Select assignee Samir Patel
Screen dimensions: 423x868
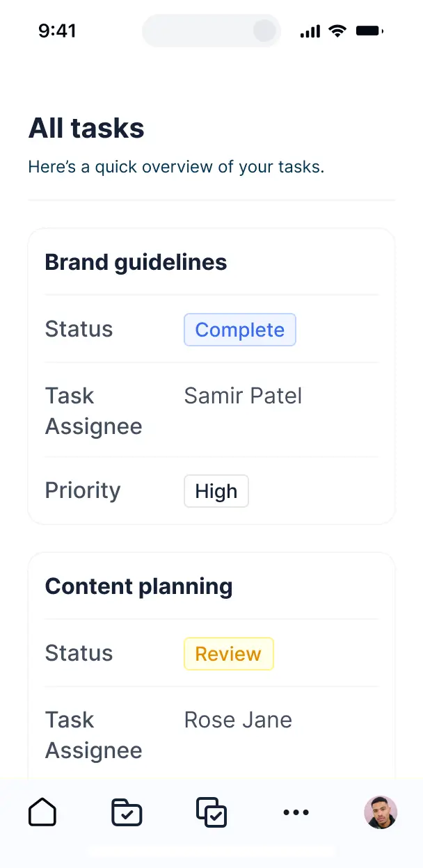pyautogui.click(x=242, y=396)
